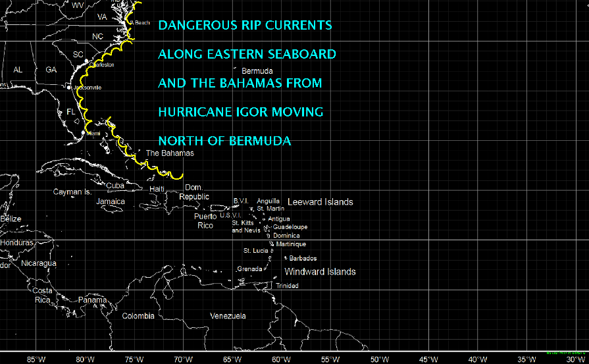Viewport: 589px width, 364px height.
Task: Click the Leeward Islands label
Action: 320,202
